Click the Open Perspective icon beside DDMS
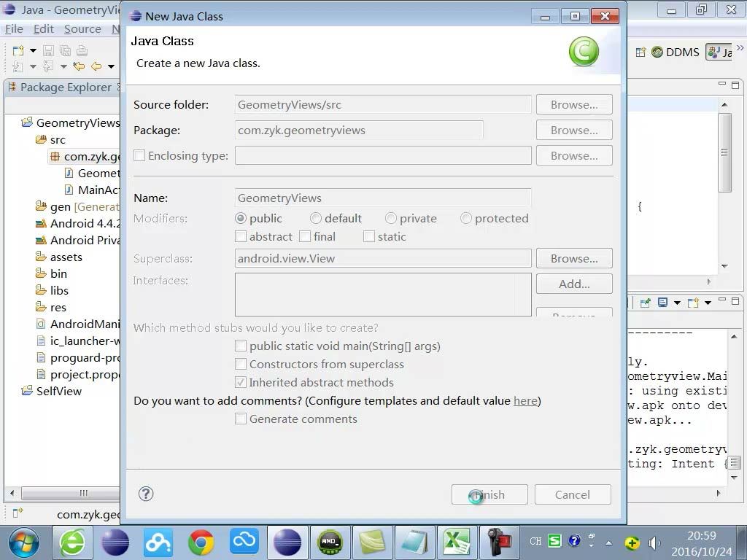Image resolution: width=747 pixels, height=560 pixels. tap(640, 52)
